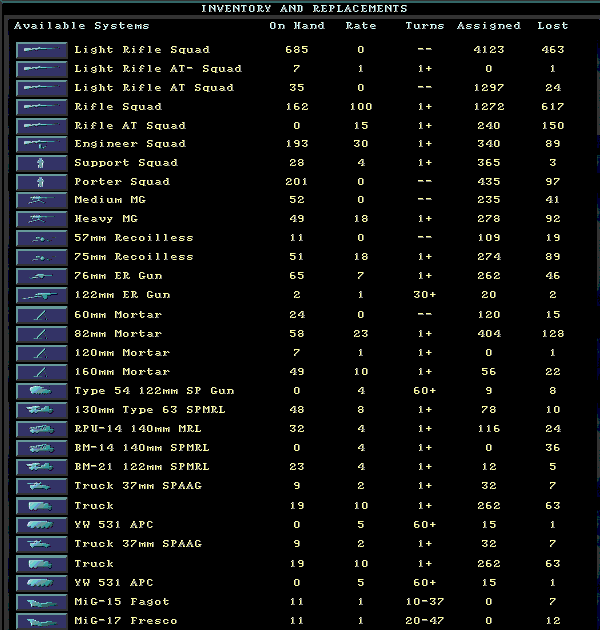Select the 160mm Mortar icon

tap(42, 372)
